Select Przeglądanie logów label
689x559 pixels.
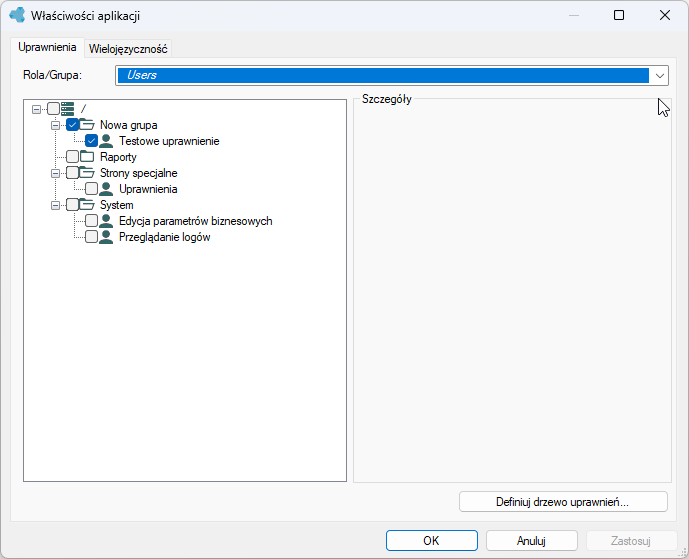point(165,237)
